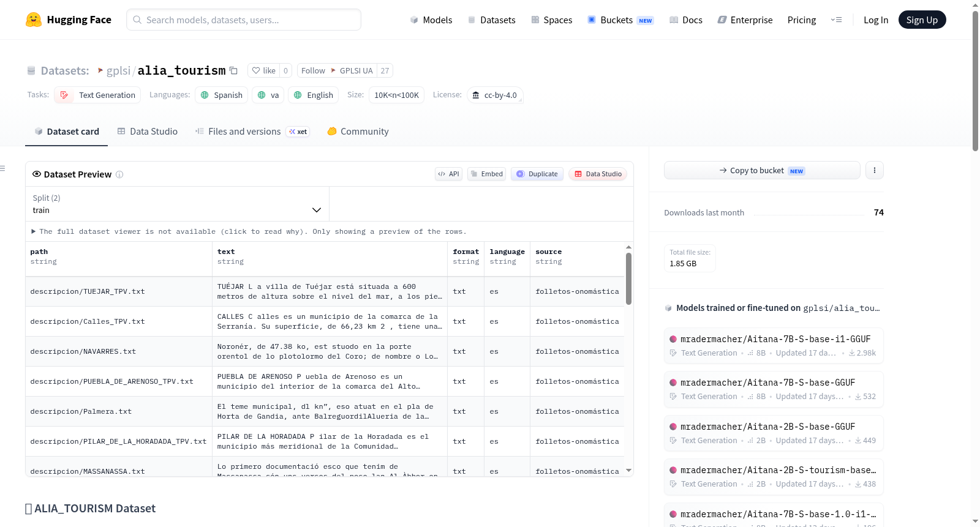
Task: Open the mradermacher/Aitana-7B-S-base-i1-GGUF model
Action: coord(774,345)
